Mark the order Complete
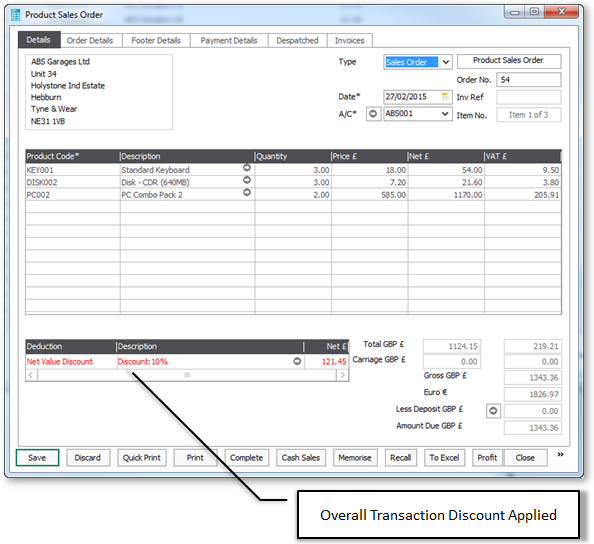Image resolution: width=594 pixels, height=544 pixels. coord(247,458)
